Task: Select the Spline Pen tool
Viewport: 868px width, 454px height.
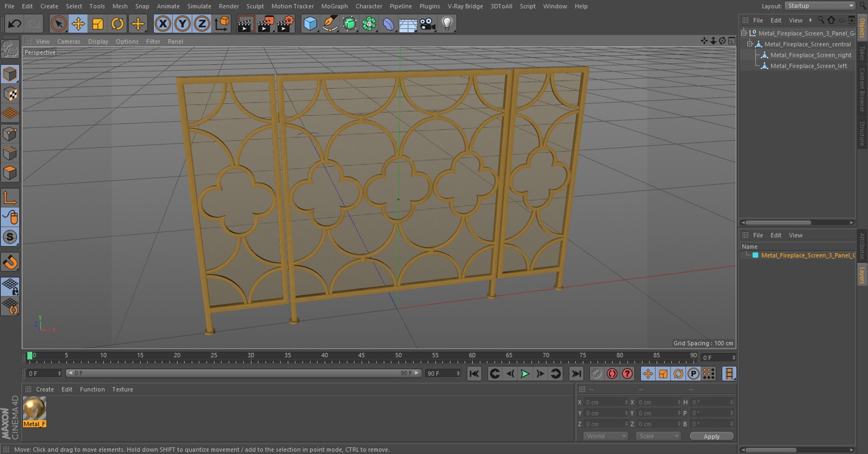Action: point(330,24)
